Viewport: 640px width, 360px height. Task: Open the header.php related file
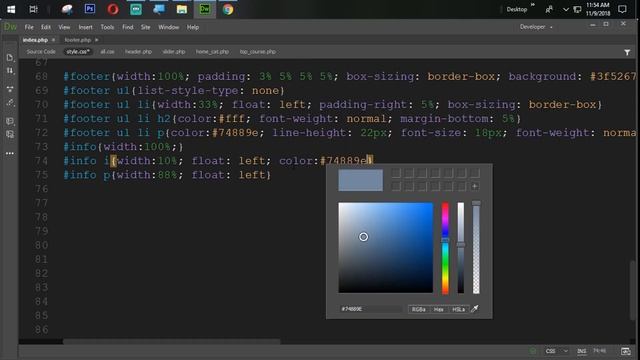[138, 52]
